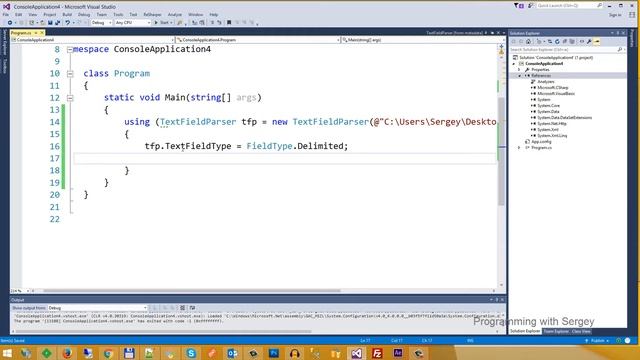Select Analyzers under References
Viewport: 640px width, 360px height.
tap(546, 82)
